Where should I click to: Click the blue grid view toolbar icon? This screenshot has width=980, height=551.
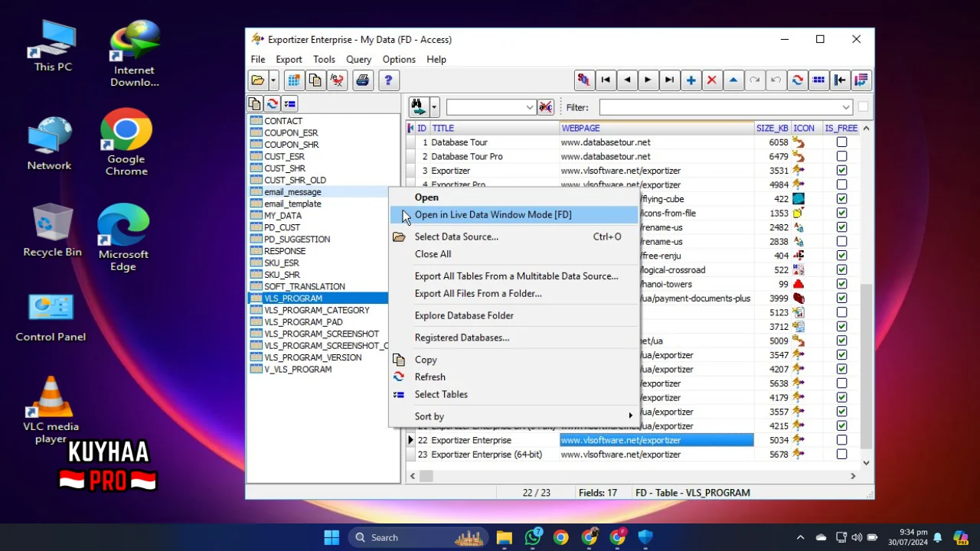click(818, 80)
